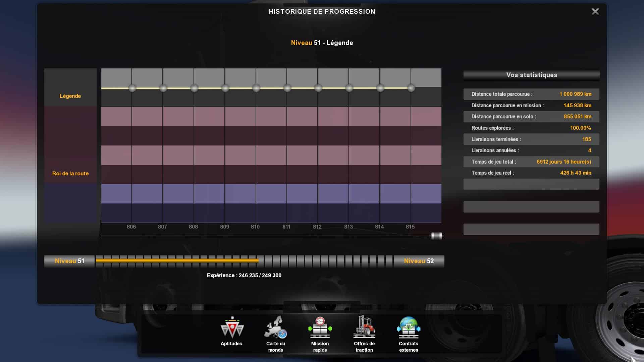Click the orange experience progress bar
Image resolution: width=644 pixels, height=362 pixels.
[177, 260]
